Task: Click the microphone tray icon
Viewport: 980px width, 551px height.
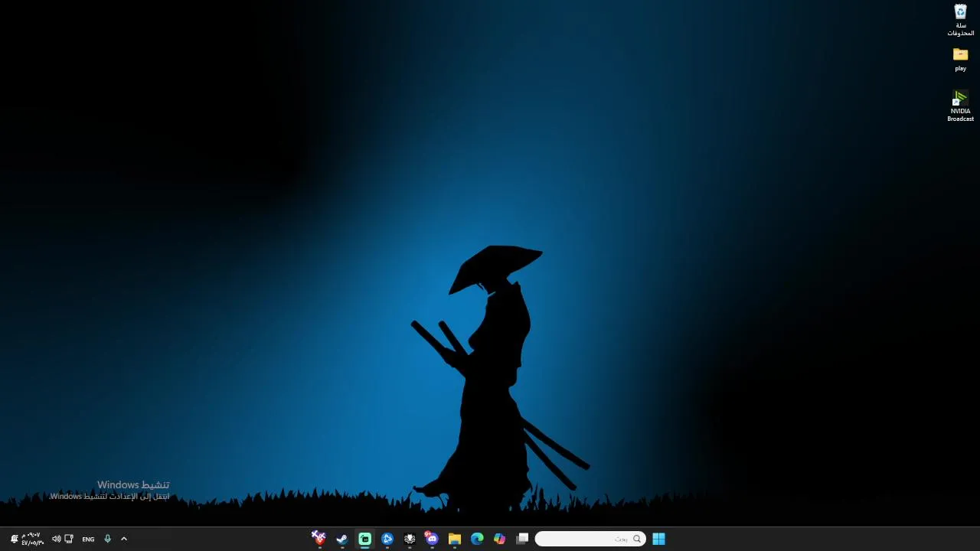Action: click(x=107, y=539)
